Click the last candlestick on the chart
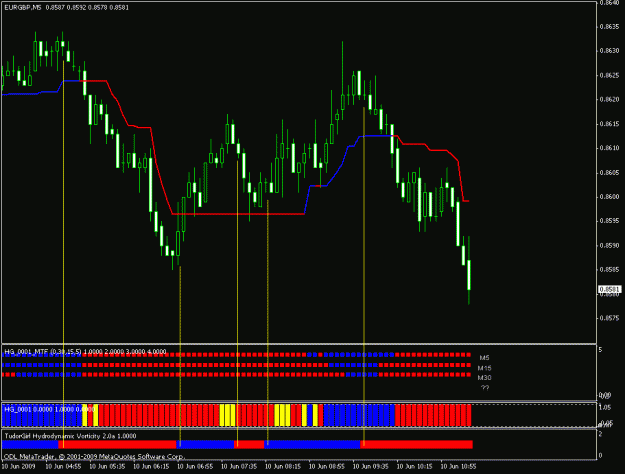The image size is (625, 474). point(469,274)
